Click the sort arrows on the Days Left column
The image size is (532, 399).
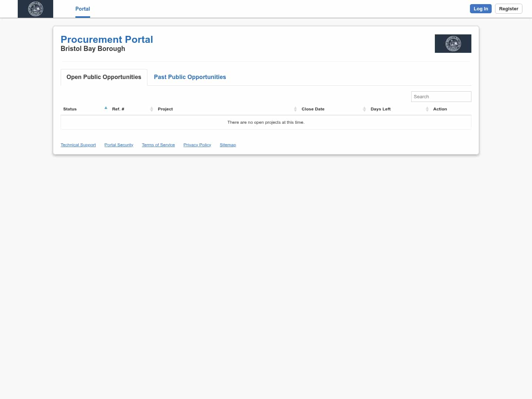click(427, 109)
